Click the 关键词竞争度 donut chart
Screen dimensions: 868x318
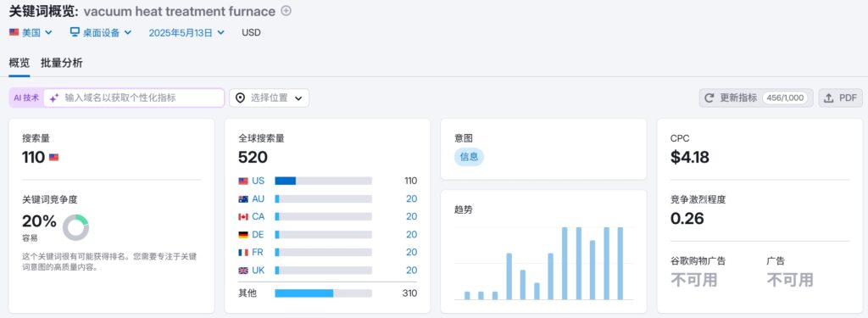[75, 228]
